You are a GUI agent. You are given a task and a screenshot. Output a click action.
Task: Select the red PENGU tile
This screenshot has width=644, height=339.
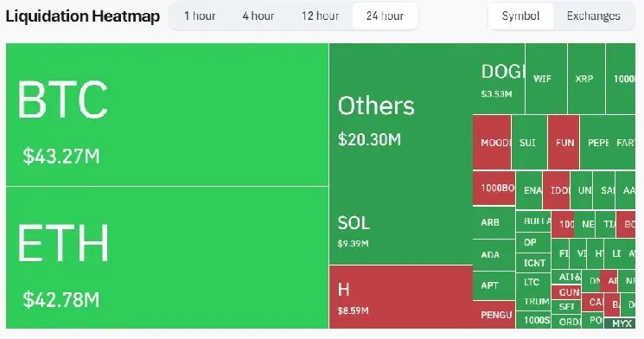[x=494, y=315]
